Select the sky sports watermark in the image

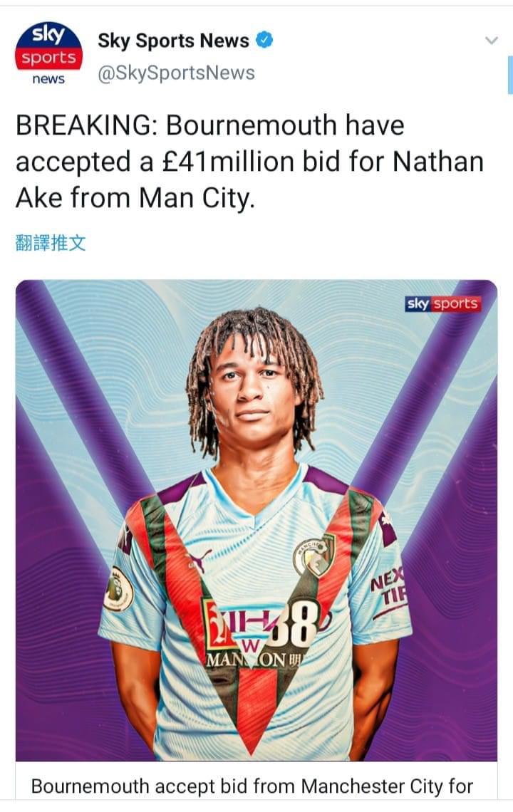(443, 303)
